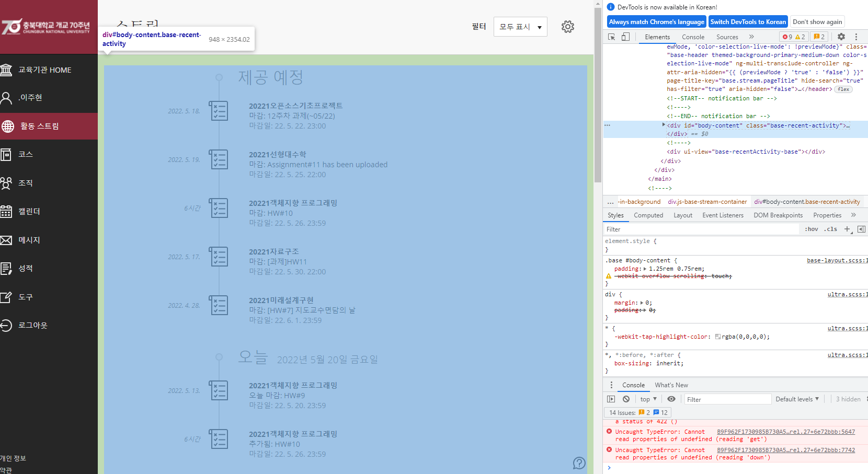The image size is (868, 474).
Task: Open the Default levels dropdown
Action: coord(797,399)
